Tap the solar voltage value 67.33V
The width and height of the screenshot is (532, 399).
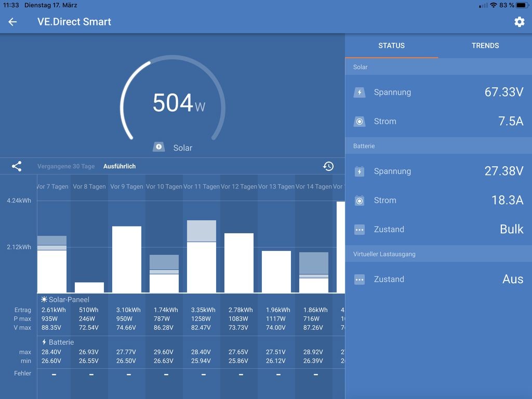(x=504, y=92)
